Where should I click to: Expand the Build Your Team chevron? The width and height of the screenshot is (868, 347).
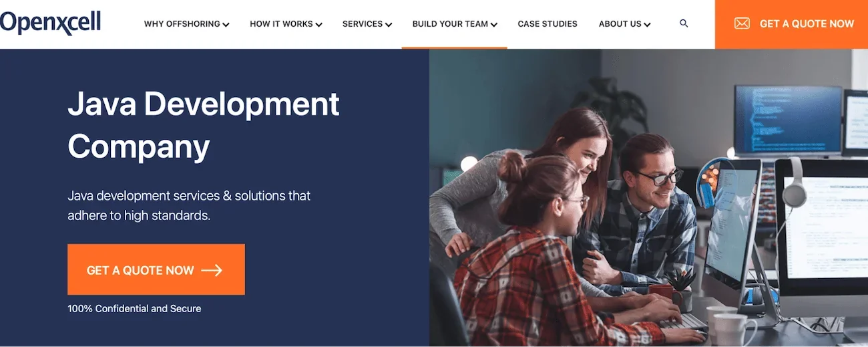click(494, 25)
